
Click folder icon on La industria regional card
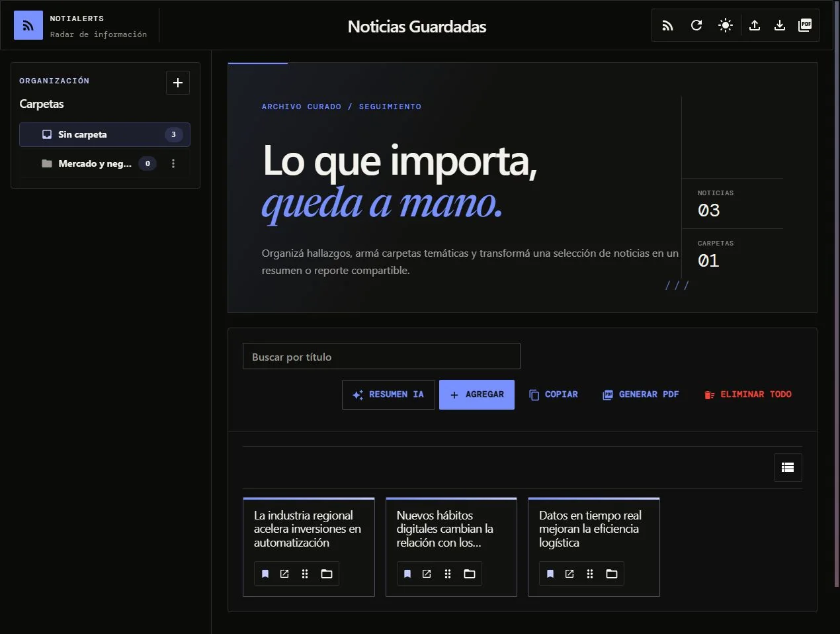coord(327,574)
